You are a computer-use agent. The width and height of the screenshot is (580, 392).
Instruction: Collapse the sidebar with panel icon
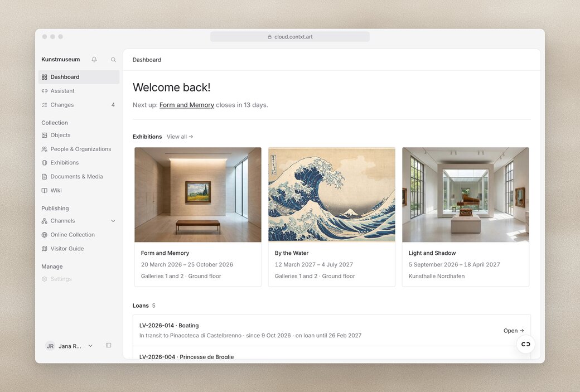(108, 345)
